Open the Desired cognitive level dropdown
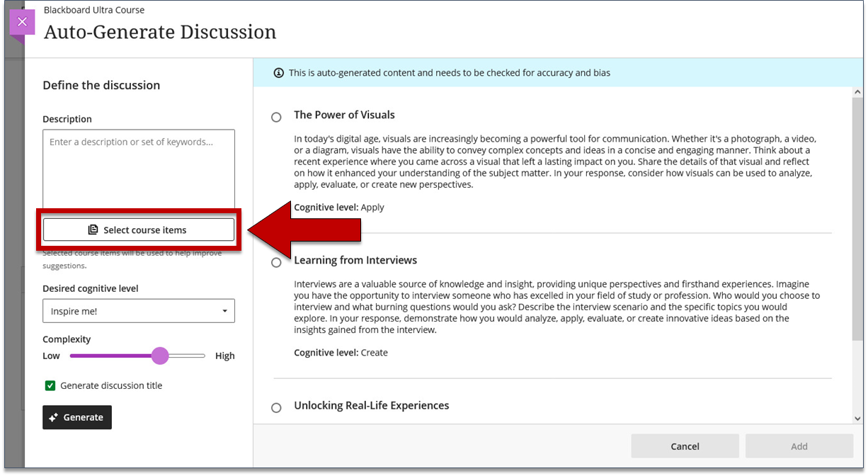This screenshot has height=476, width=868. (139, 311)
